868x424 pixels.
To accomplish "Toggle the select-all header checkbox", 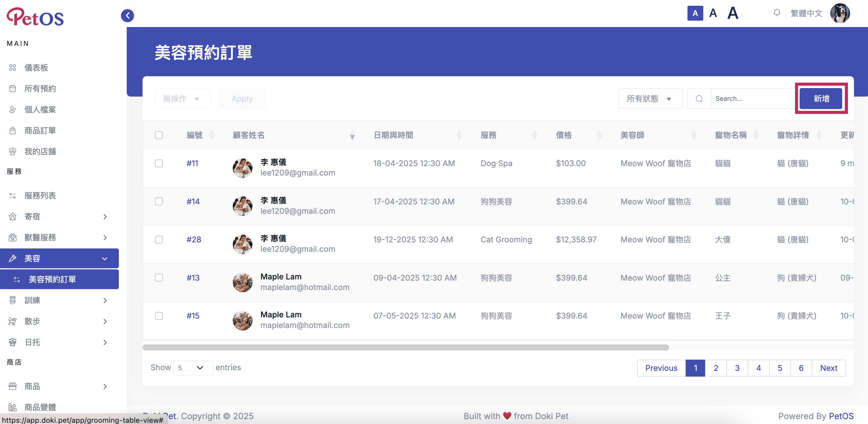I will point(159,135).
